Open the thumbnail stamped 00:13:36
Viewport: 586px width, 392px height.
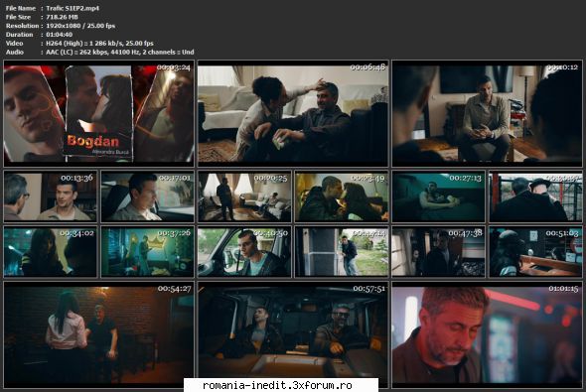point(51,196)
